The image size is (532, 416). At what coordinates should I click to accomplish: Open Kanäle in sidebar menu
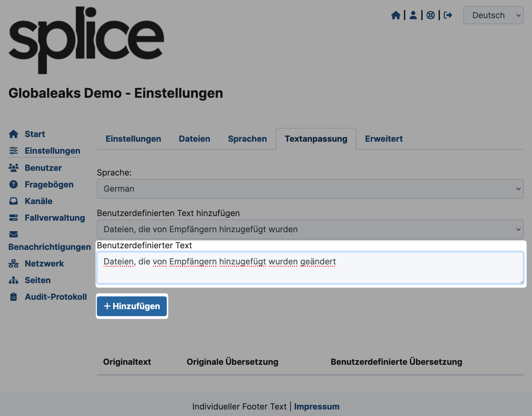(x=38, y=201)
